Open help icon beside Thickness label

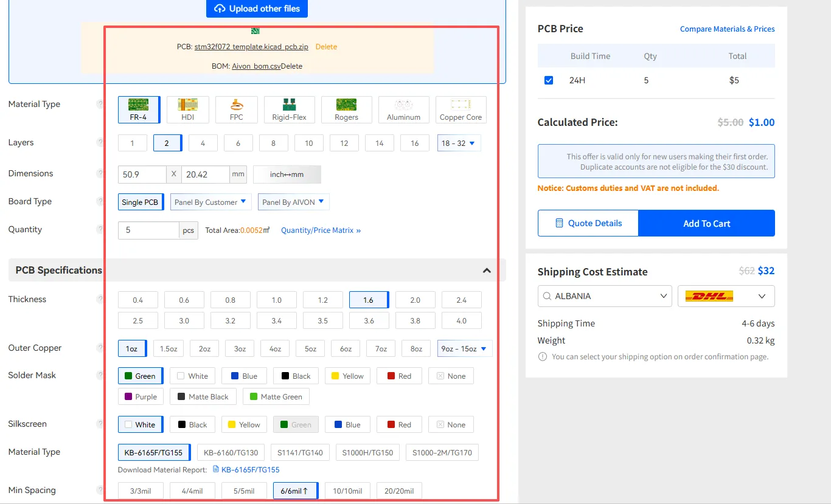(100, 299)
